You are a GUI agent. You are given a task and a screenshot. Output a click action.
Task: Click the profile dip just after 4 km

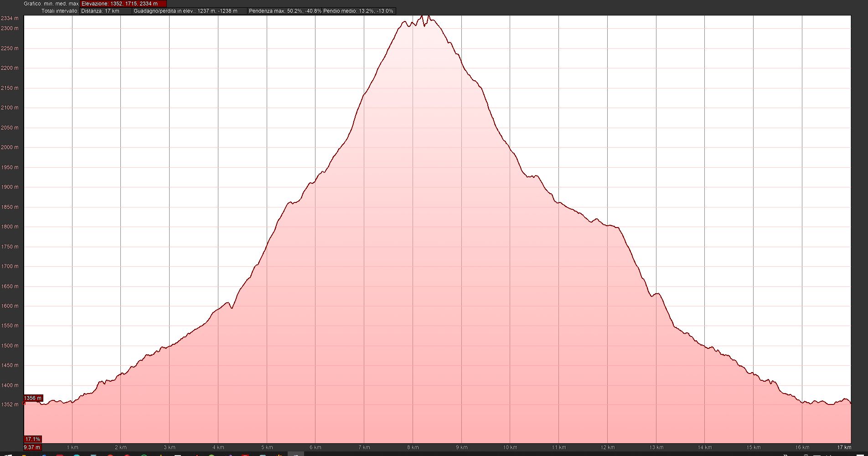click(232, 308)
